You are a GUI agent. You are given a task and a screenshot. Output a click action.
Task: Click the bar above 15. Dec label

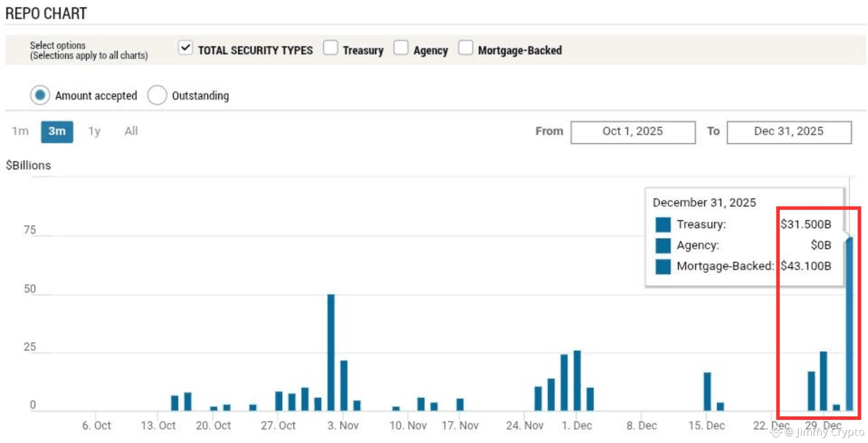(x=707, y=391)
